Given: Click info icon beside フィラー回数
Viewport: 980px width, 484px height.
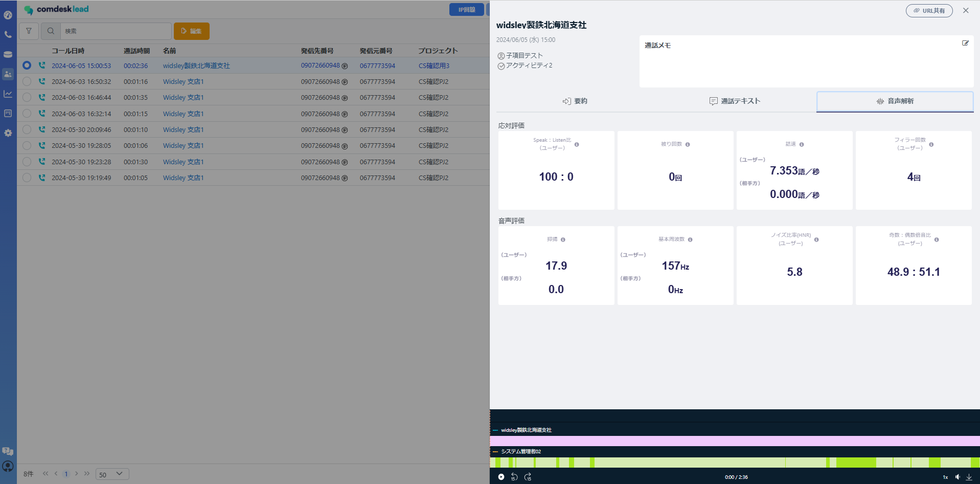Looking at the screenshot, I should [x=931, y=144].
